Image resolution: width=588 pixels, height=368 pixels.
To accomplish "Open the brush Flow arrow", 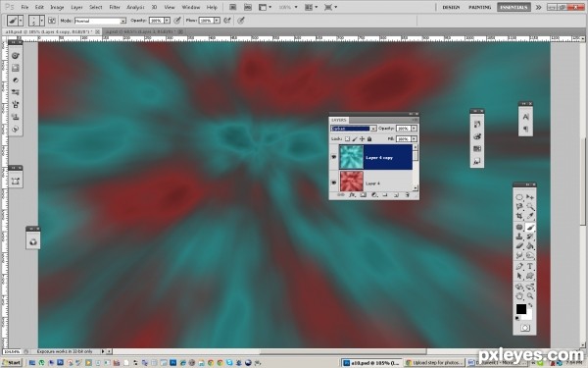I will [217, 21].
